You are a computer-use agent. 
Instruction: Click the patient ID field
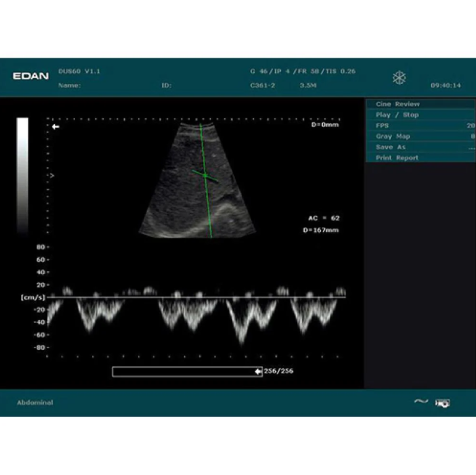[166, 86]
